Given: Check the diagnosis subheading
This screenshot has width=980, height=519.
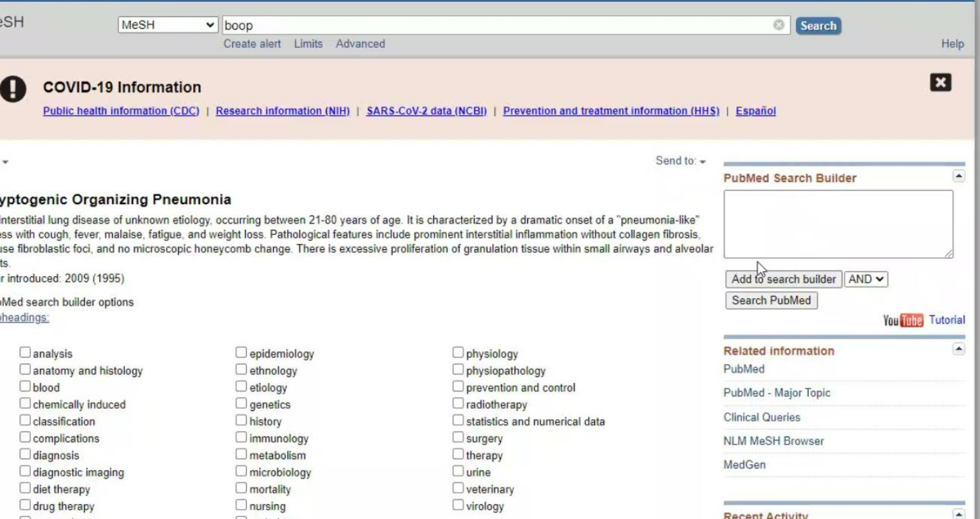Looking at the screenshot, I should pos(25,454).
